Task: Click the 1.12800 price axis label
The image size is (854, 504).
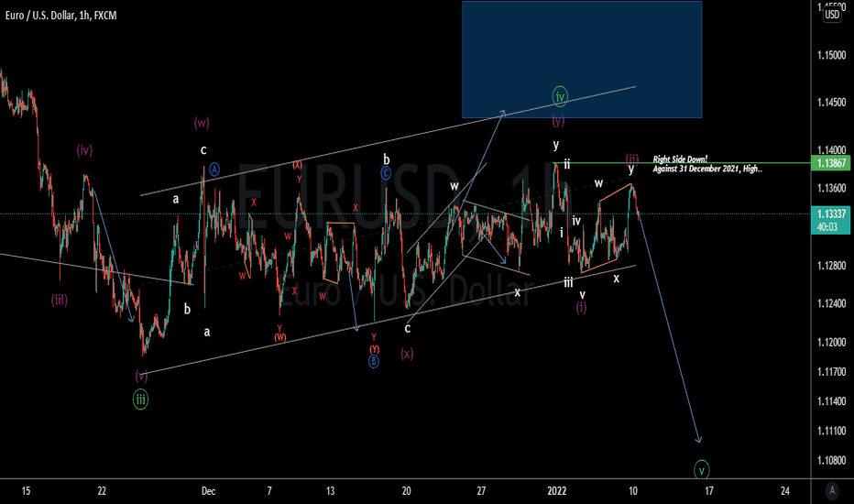Action: coord(832,266)
